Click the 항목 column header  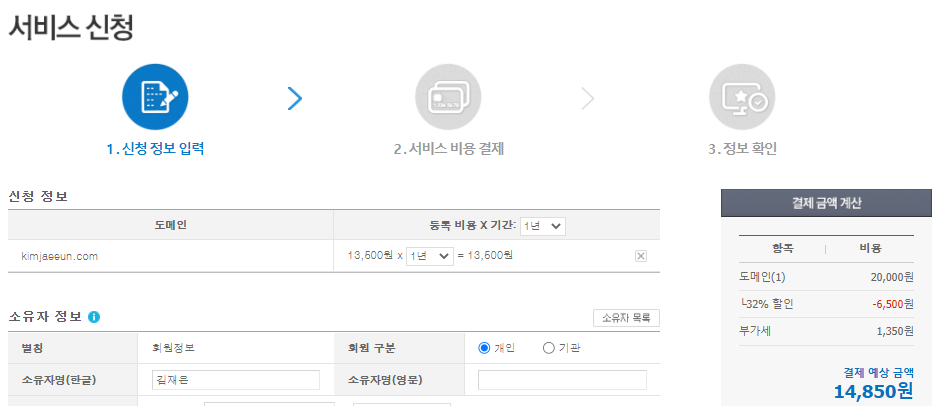(x=782, y=248)
